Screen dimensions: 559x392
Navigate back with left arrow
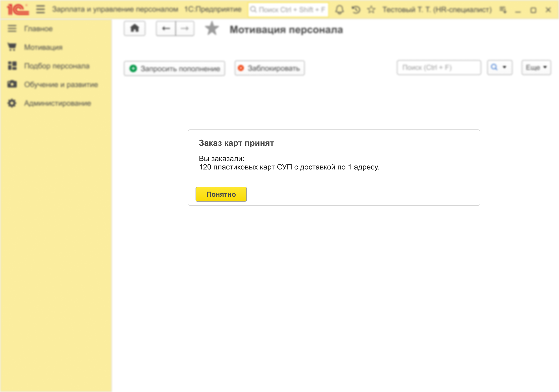tap(166, 28)
